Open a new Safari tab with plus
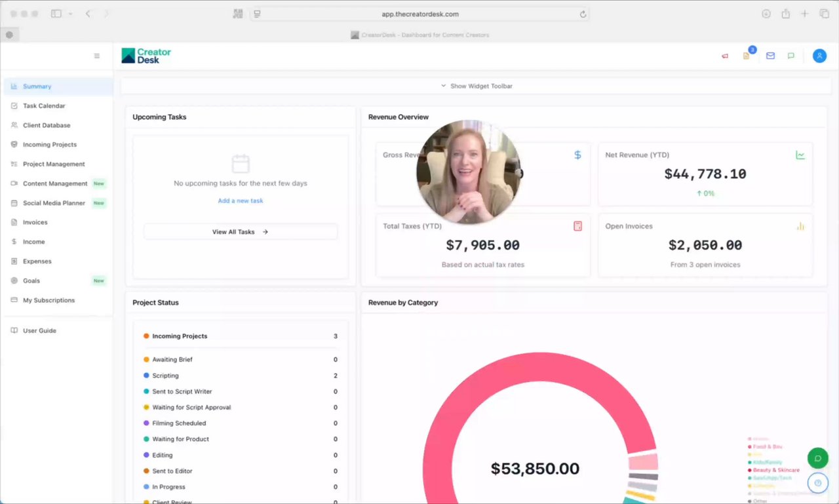Image resolution: width=839 pixels, height=504 pixels. tap(805, 14)
